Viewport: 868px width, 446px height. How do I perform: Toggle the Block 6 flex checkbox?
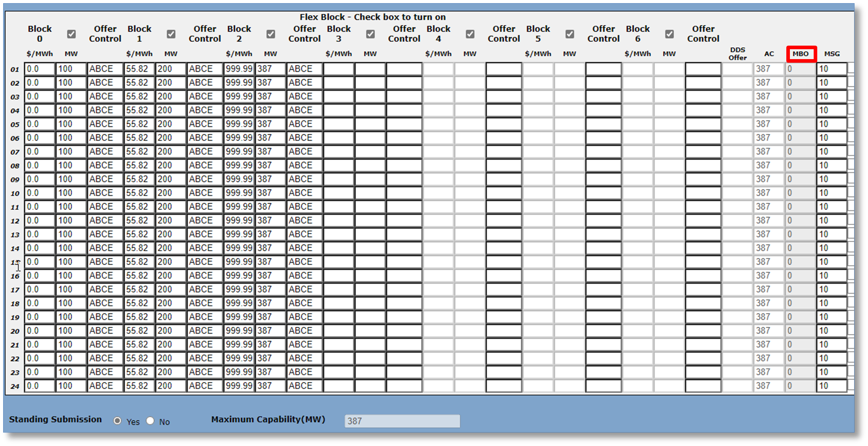pos(669,34)
